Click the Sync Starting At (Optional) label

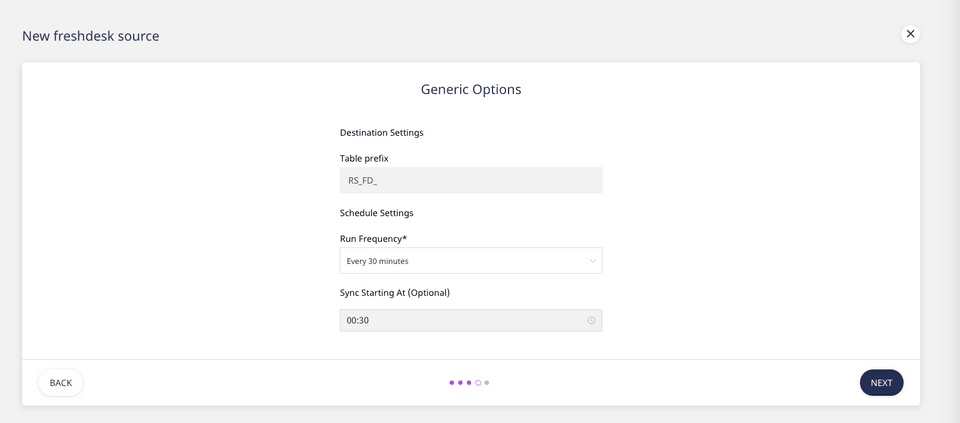point(395,293)
